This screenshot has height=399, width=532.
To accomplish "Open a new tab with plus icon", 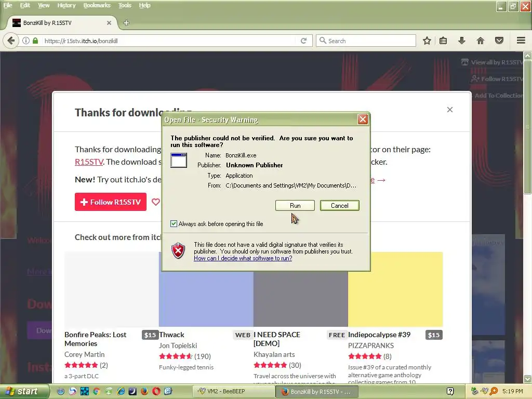I will [x=126, y=23].
